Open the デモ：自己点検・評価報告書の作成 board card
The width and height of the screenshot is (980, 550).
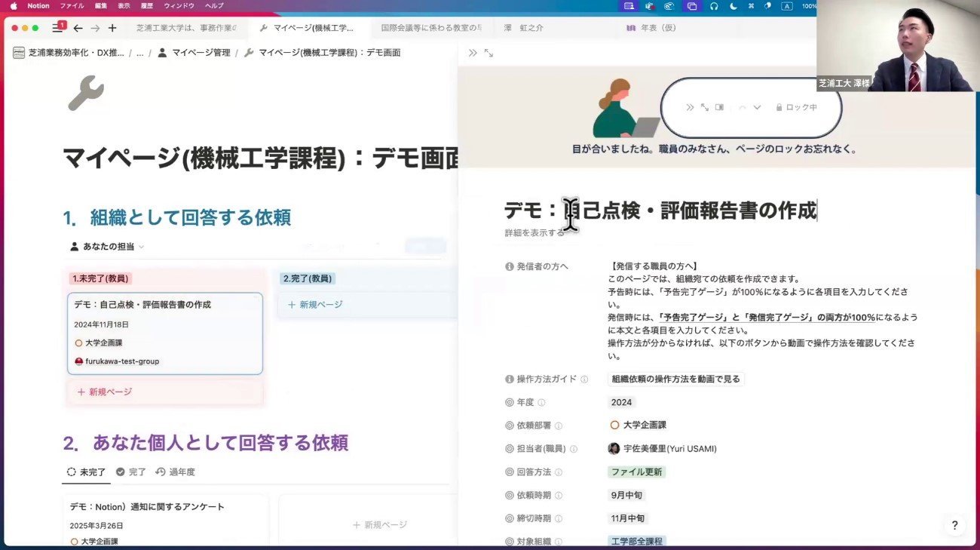(165, 333)
